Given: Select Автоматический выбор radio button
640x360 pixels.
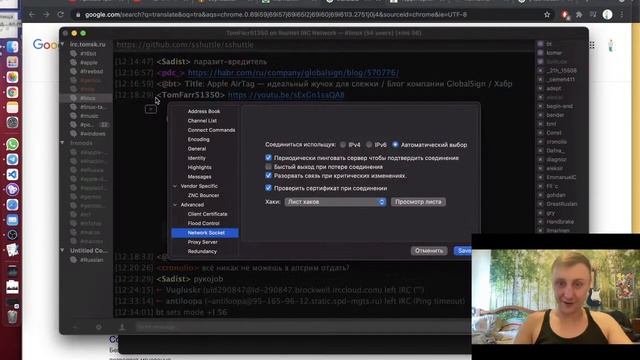Looking at the screenshot, I should (x=395, y=144).
